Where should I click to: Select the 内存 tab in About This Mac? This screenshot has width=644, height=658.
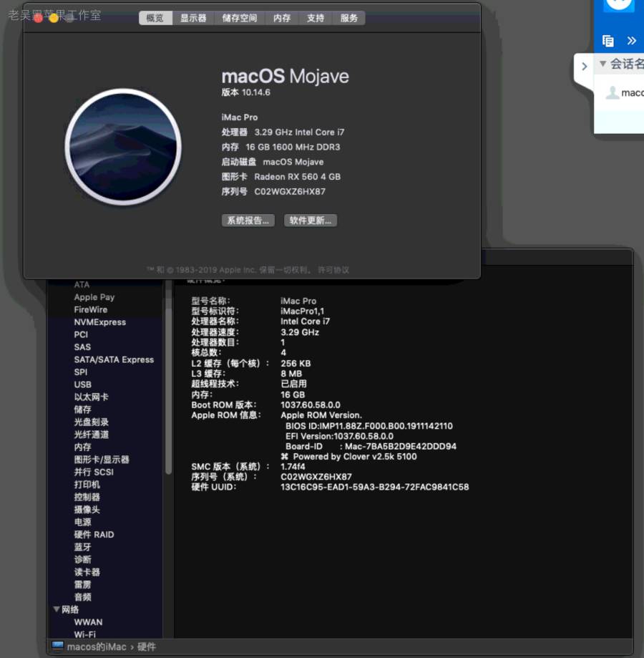tap(282, 18)
